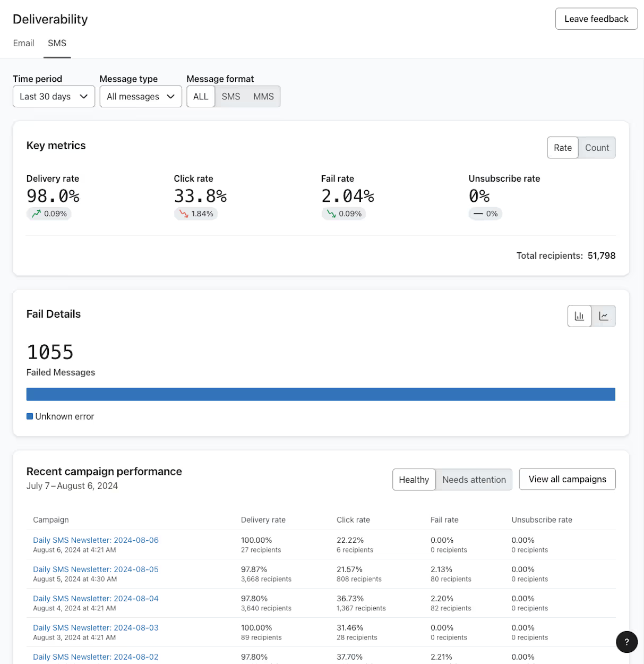This screenshot has height=664, width=644.
Task: Show campaigns that need attention
Action: coord(474,479)
